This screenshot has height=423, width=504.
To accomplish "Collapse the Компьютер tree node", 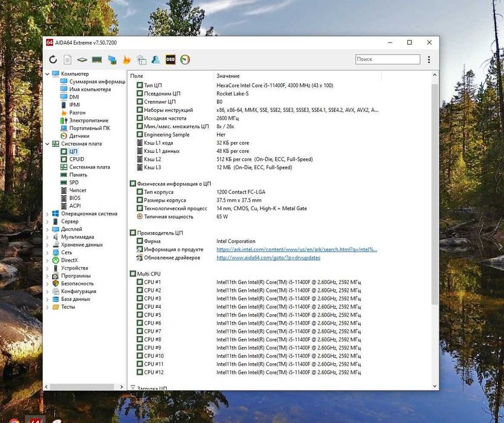I will [x=48, y=74].
